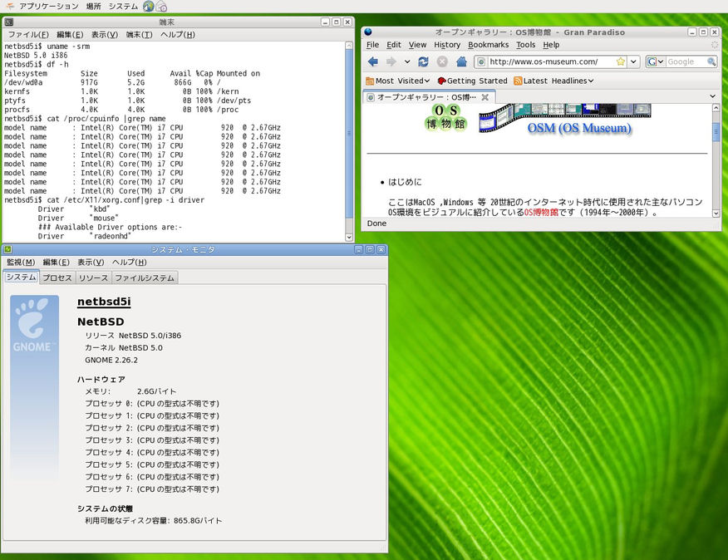Open terminal 表示(V) menu

point(105,34)
